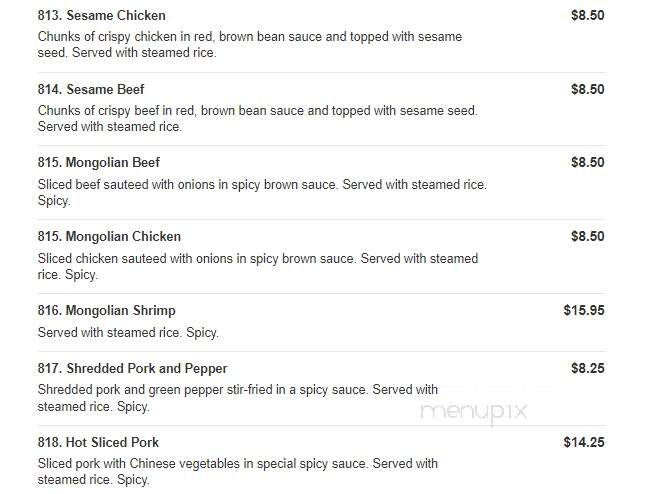
Task: Click the Sesame Chicken description text
Action: tap(250, 45)
